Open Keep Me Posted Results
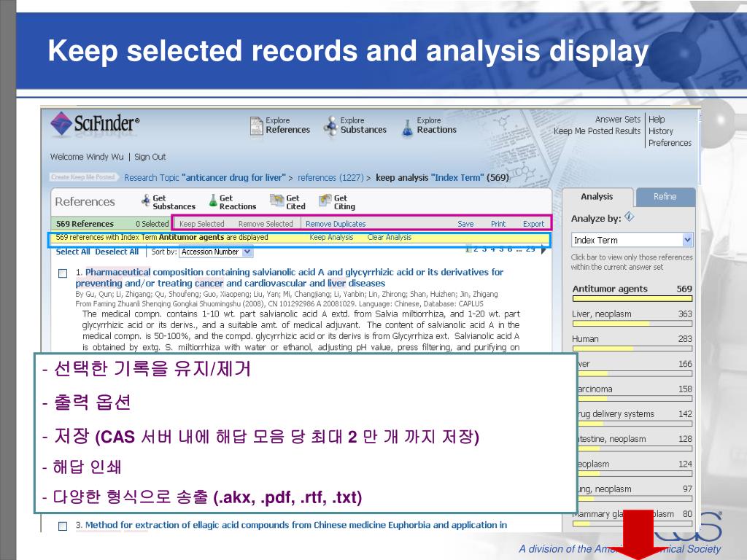 (x=597, y=131)
